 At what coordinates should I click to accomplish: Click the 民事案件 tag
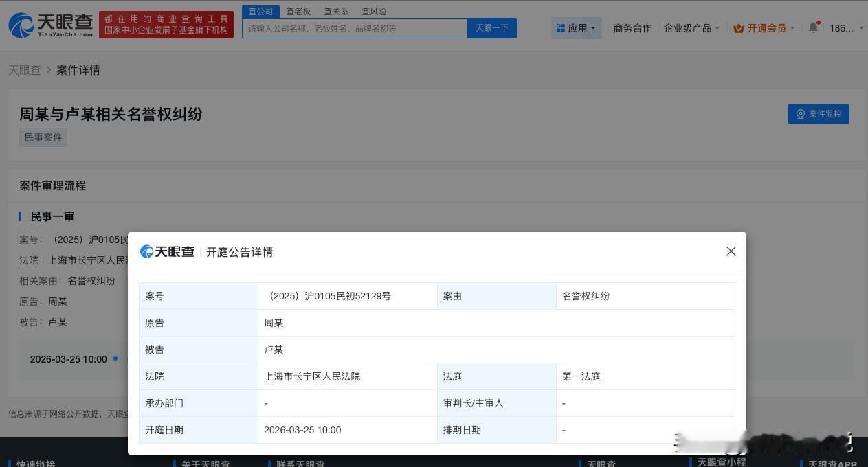(x=43, y=137)
